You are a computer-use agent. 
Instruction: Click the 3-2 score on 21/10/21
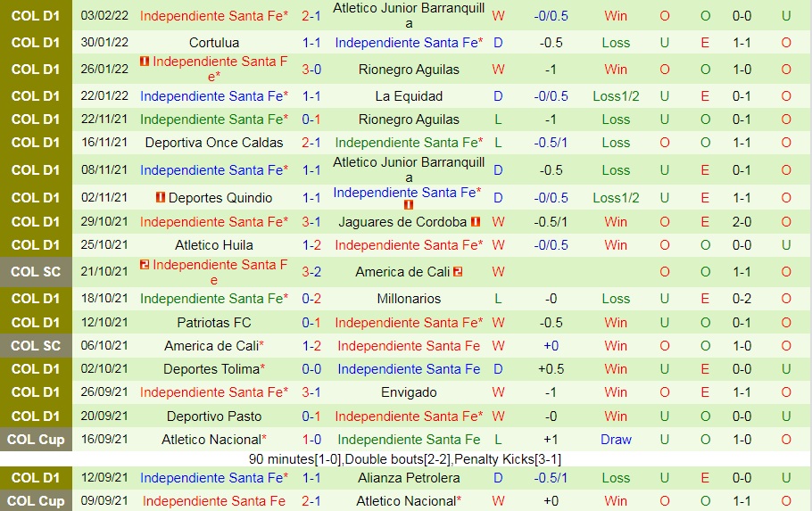point(311,272)
